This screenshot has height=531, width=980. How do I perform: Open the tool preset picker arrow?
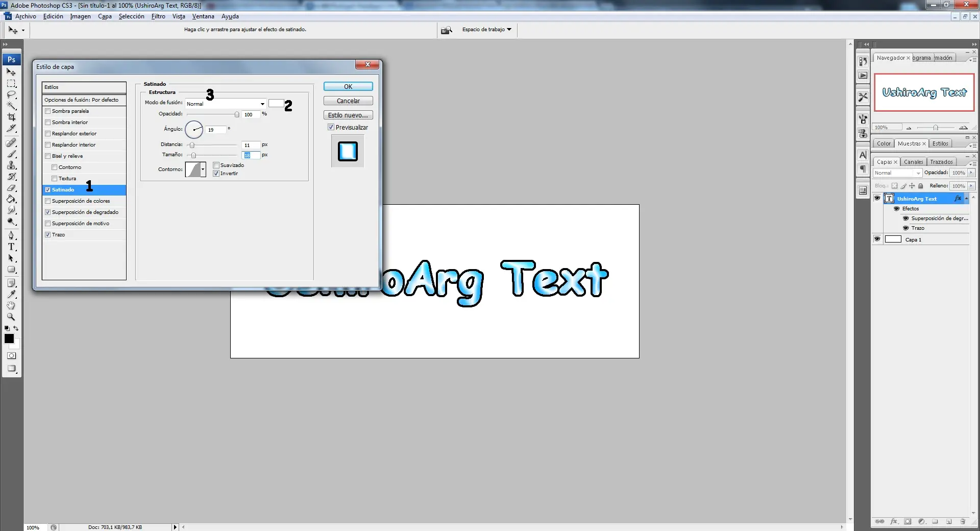tap(23, 30)
